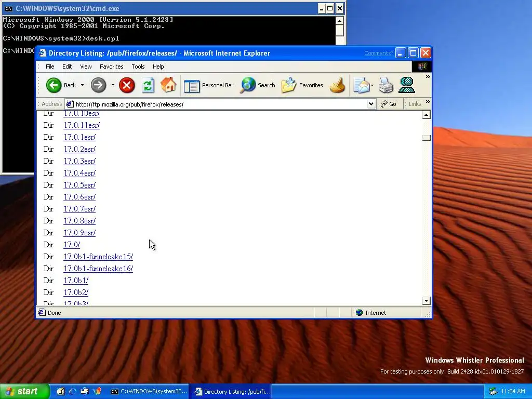Open the Favorites menu

point(112,66)
